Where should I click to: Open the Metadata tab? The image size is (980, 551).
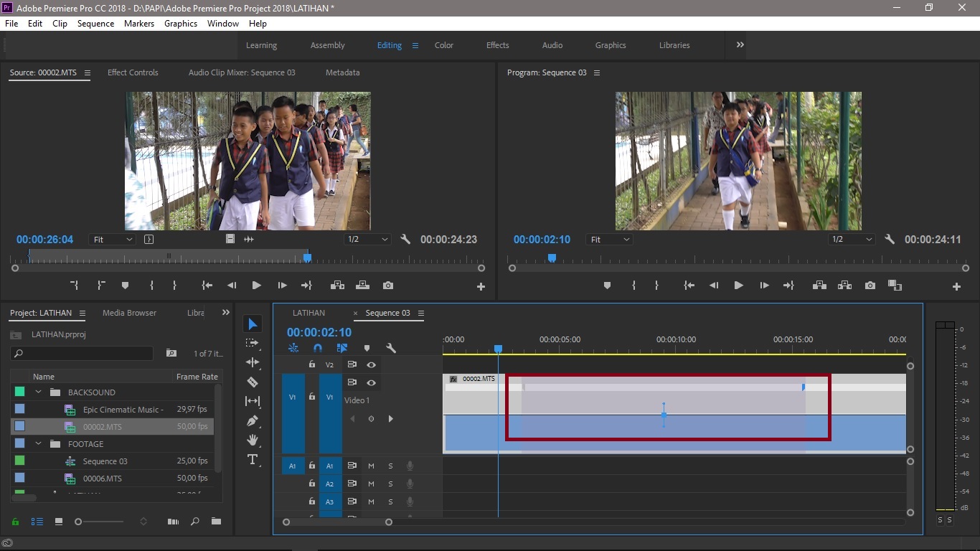(342, 72)
